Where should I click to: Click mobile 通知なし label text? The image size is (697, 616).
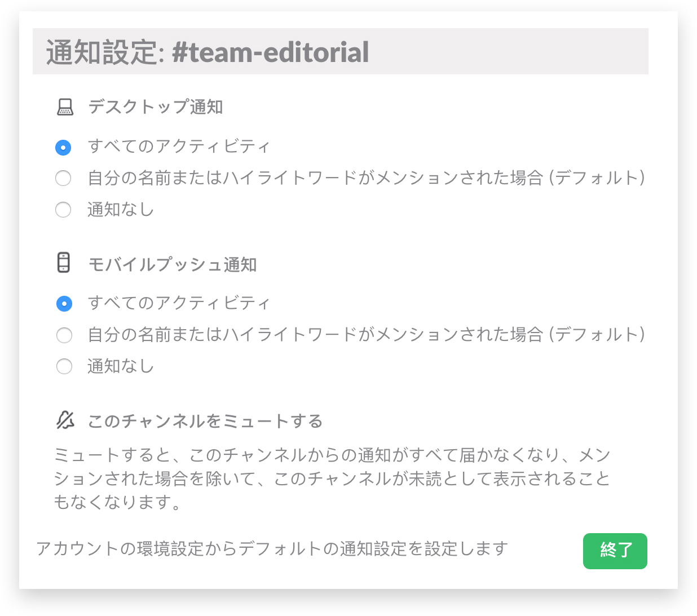(x=121, y=366)
